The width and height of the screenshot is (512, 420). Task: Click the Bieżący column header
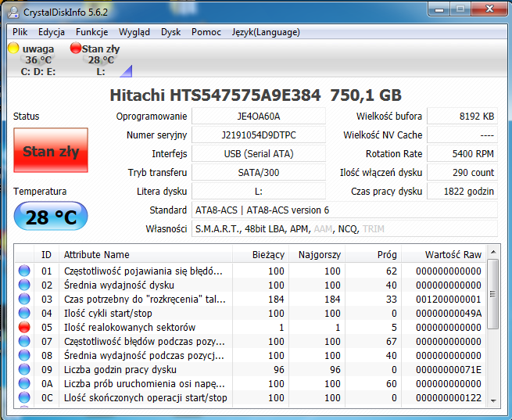tap(260, 254)
